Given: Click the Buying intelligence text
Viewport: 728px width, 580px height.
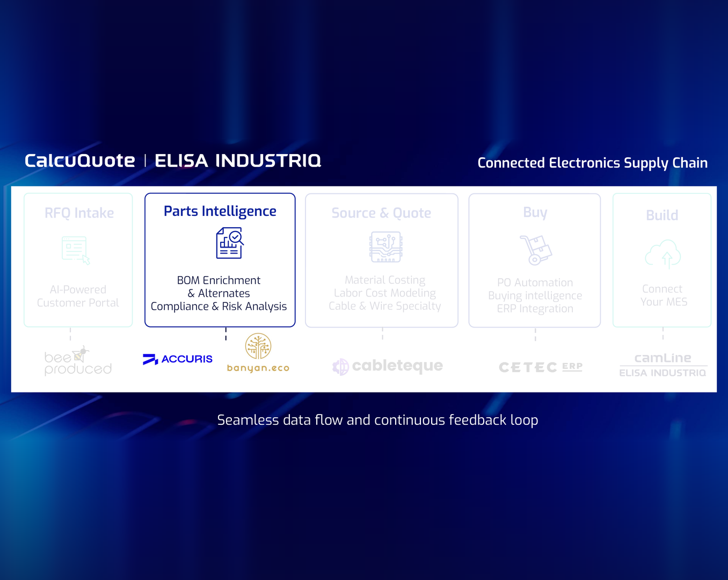Looking at the screenshot, I should (x=535, y=296).
